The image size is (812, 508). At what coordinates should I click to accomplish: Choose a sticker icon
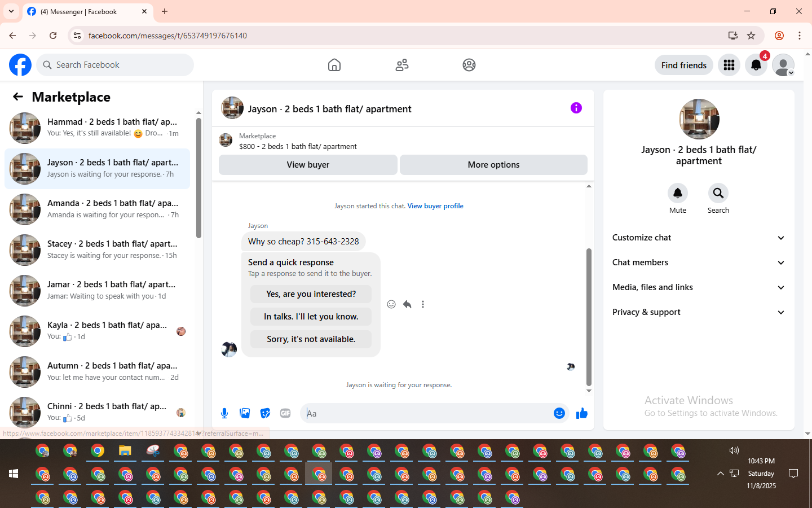[x=265, y=413]
